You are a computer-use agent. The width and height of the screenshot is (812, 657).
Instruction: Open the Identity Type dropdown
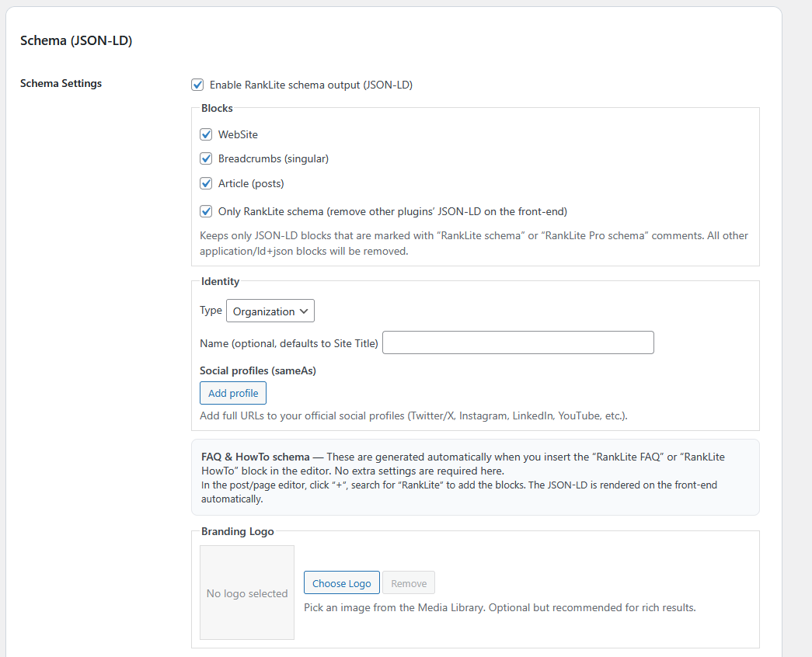(x=270, y=311)
